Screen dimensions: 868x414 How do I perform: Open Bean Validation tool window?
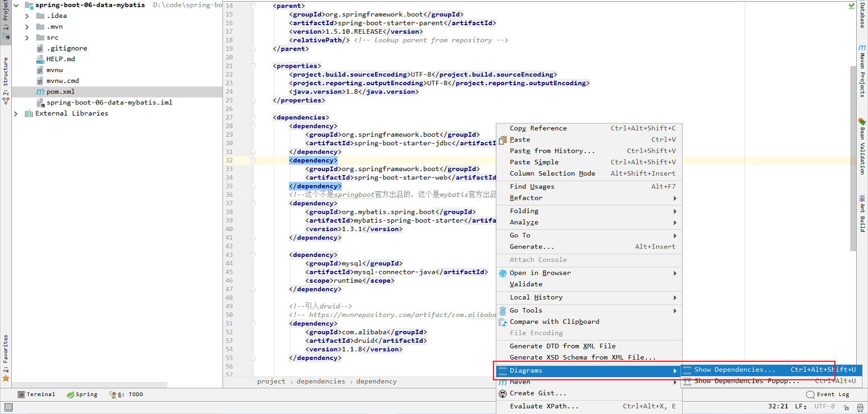862,146
